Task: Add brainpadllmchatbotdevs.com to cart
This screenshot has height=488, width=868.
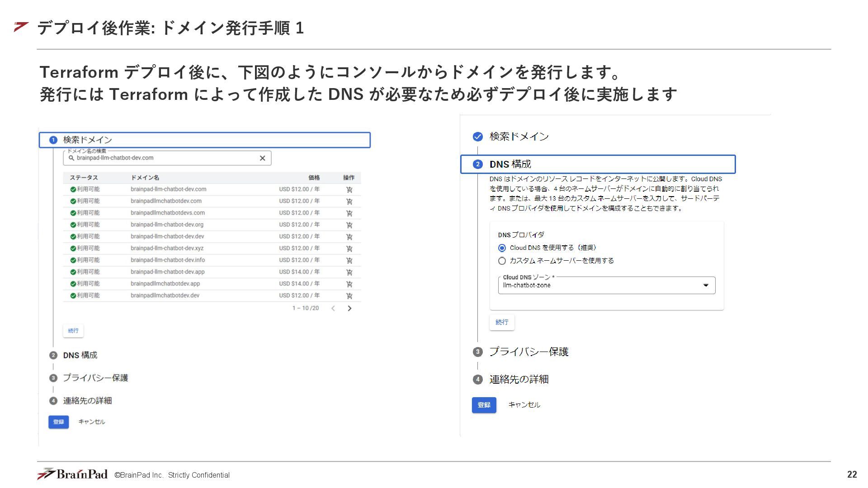Action: [x=349, y=213]
